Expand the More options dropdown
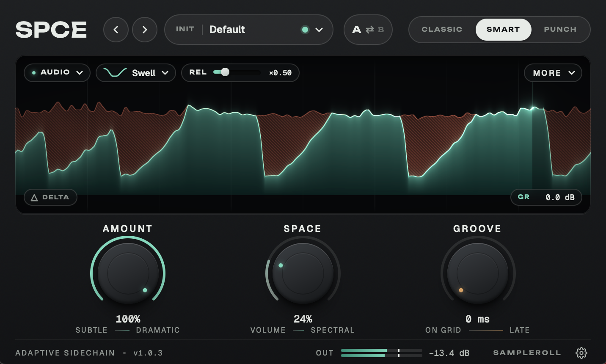Image resolution: width=606 pixels, height=364 pixels. click(x=553, y=73)
